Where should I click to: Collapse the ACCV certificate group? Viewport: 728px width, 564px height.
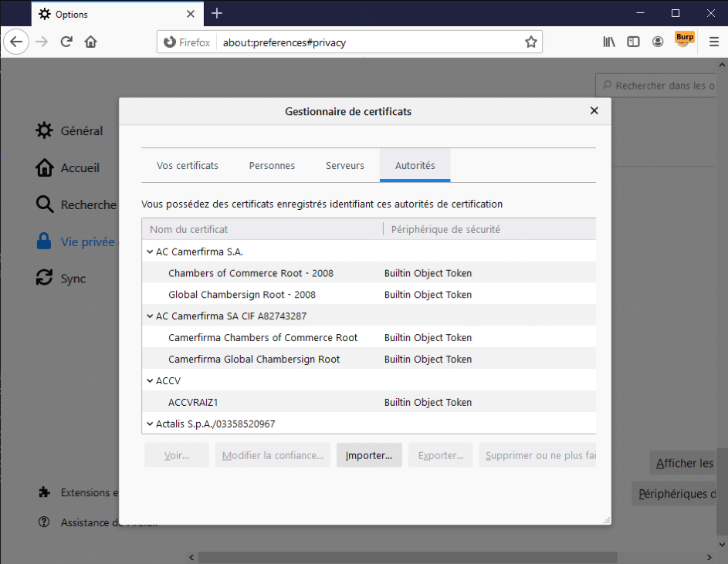click(149, 381)
